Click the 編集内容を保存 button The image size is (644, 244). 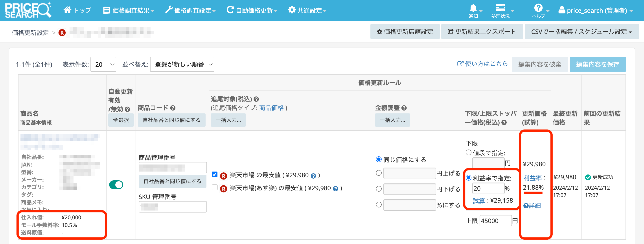597,64
